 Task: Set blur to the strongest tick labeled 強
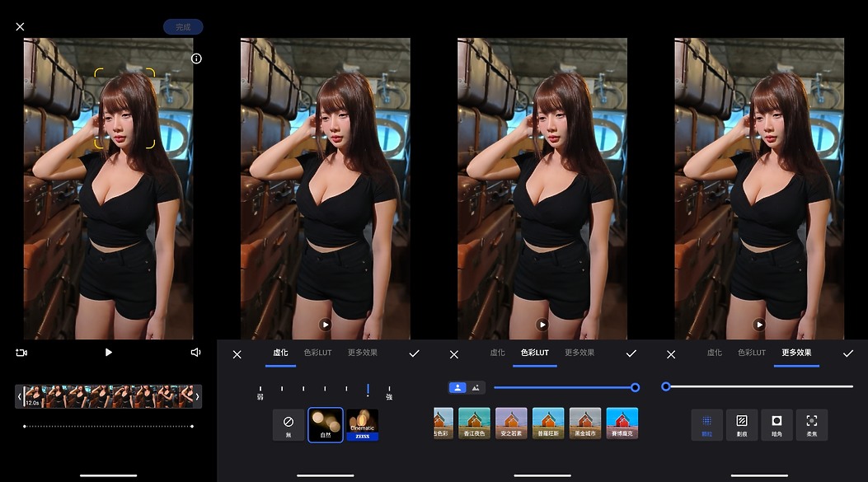(x=389, y=392)
